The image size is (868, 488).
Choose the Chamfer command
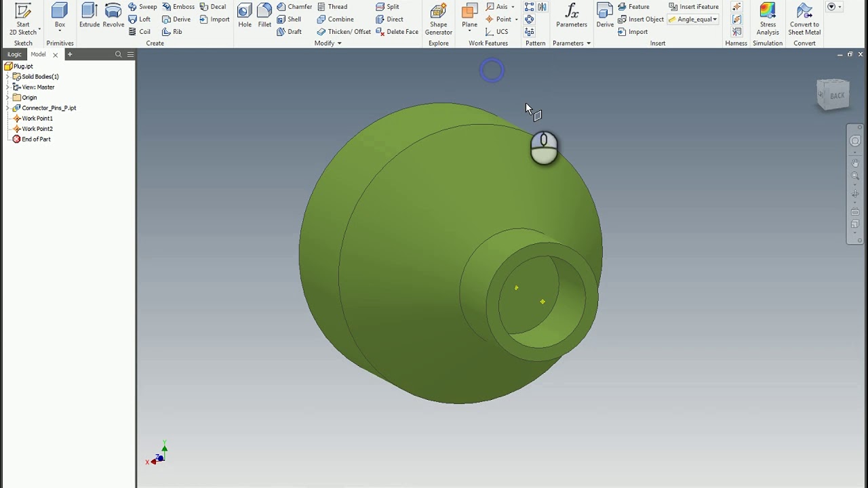[x=294, y=7]
